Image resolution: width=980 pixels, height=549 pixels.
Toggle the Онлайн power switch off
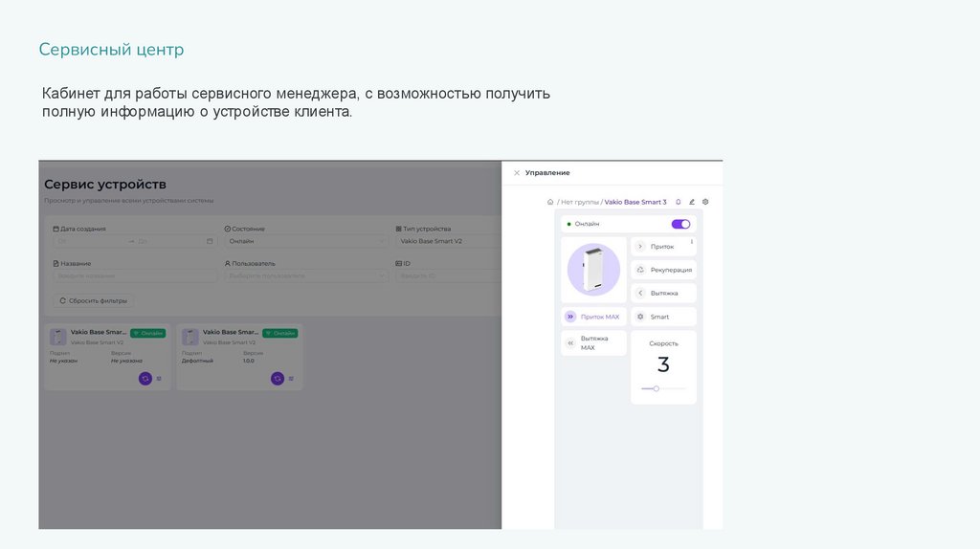point(680,224)
